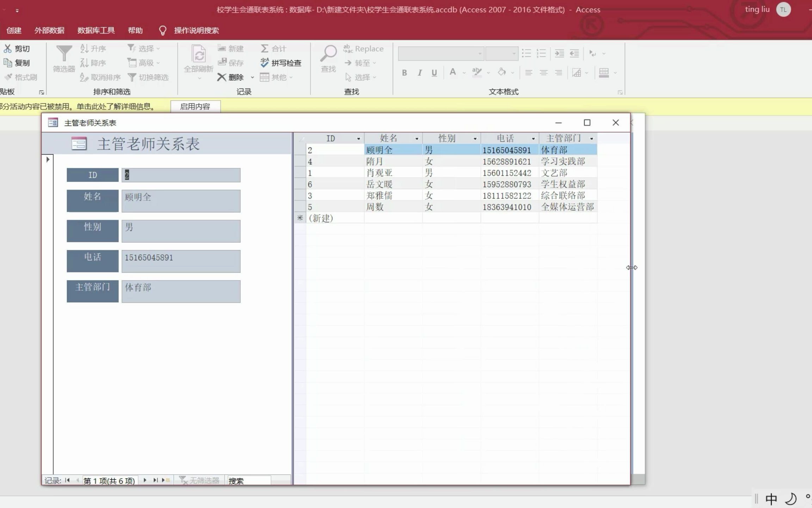The height and width of the screenshot is (508, 812).
Task: Toggle Italic formatting
Action: pos(419,73)
